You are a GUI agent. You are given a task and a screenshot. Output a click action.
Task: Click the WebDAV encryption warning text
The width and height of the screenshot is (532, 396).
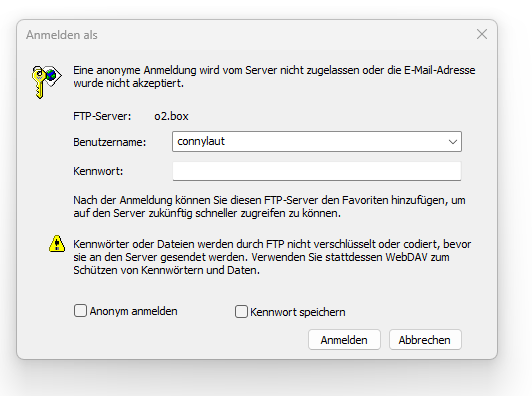pos(272,257)
